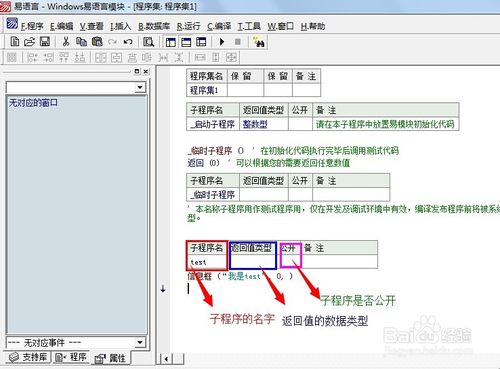Toggle the first panel layout icon
Screen dimensions: 500x369
(171, 42)
